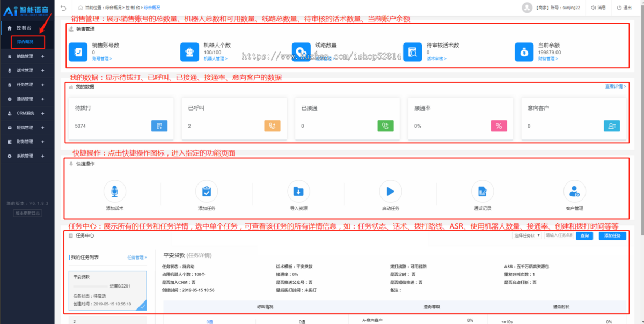Click the 0通 link in 呼叫情况
The height and width of the screenshot is (324, 644).
pyautogui.click(x=210, y=321)
